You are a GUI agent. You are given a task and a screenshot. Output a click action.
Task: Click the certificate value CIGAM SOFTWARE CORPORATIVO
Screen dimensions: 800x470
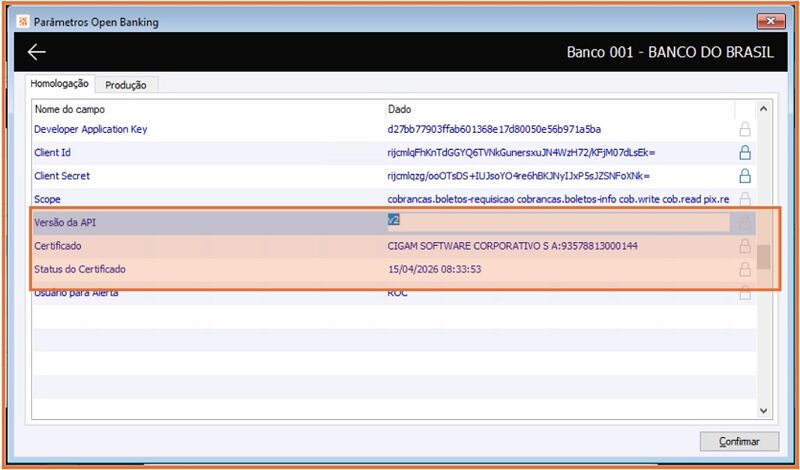coord(512,246)
